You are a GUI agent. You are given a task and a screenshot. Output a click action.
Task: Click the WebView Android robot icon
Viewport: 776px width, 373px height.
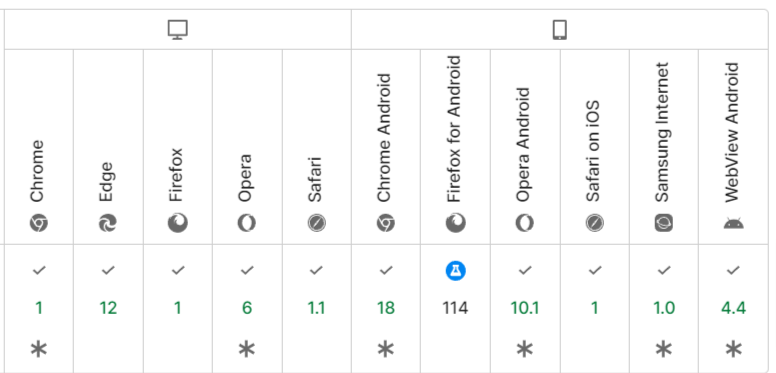[x=733, y=224]
